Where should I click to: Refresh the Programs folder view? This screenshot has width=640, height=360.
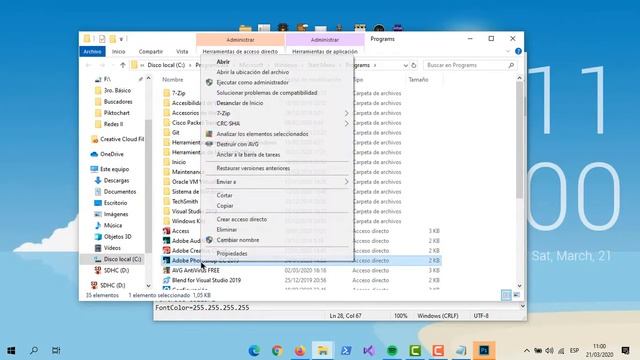click(x=414, y=65)
